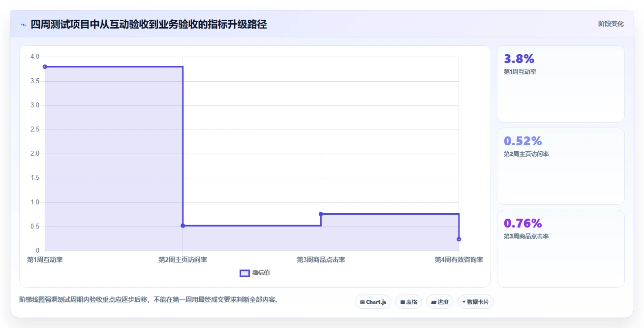
Task: Click the 2.5 y-axis value
Action: (34, 130)
